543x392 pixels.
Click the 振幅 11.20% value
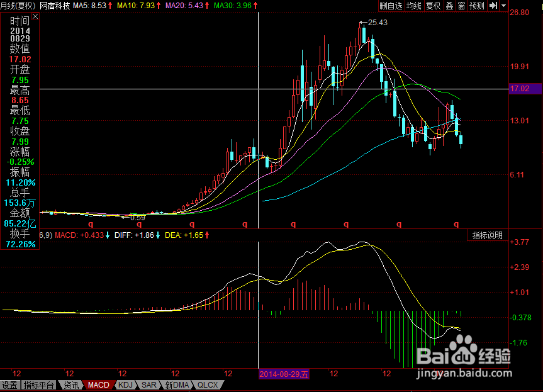21,182
